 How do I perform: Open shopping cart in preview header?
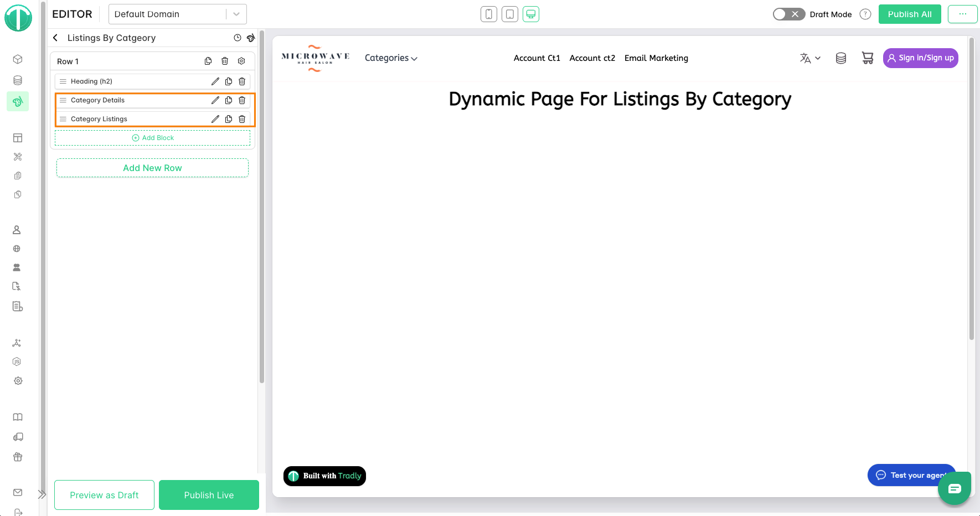(x=867, y=58)
